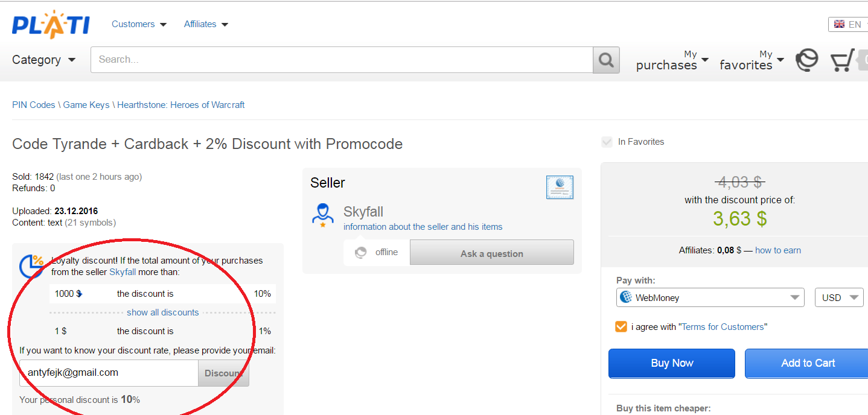Open the Customers menu

point(139,24)
